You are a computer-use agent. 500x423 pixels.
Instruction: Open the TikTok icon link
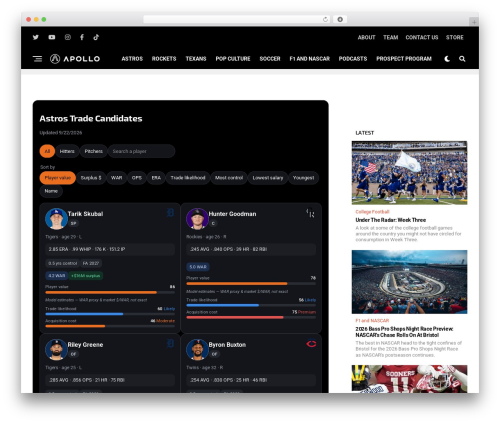click(96, 37)
